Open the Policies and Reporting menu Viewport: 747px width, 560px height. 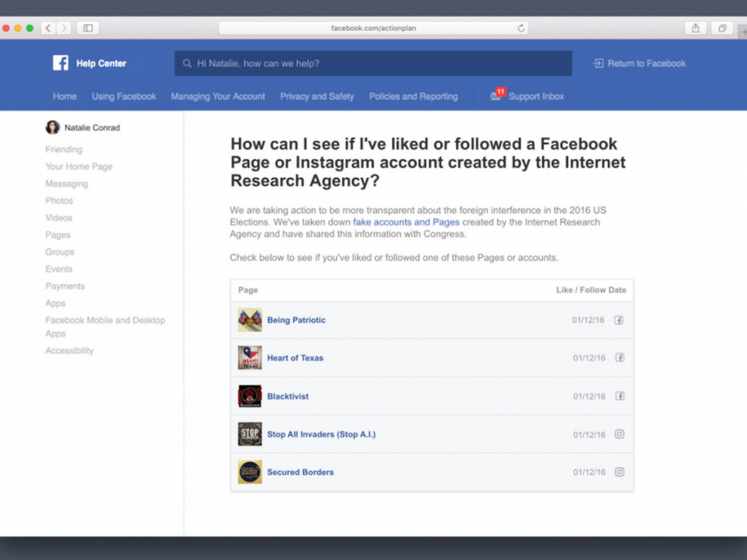point(413,96)
